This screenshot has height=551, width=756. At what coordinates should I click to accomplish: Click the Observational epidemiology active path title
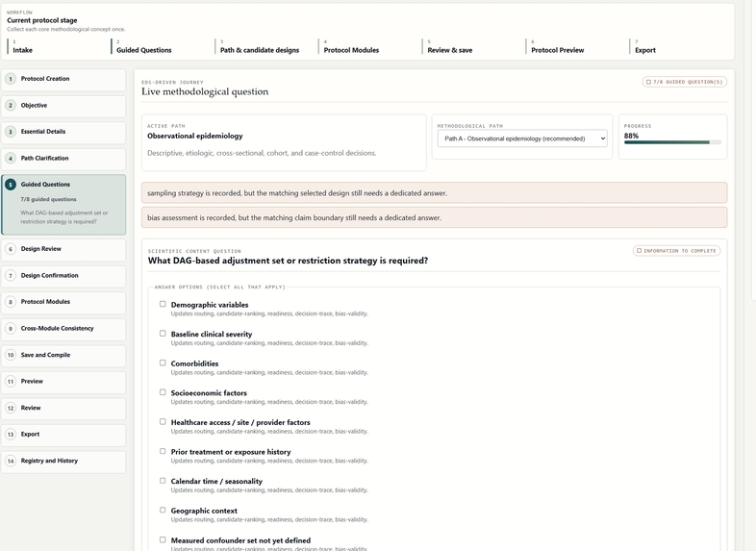click(x=195, y=136)
